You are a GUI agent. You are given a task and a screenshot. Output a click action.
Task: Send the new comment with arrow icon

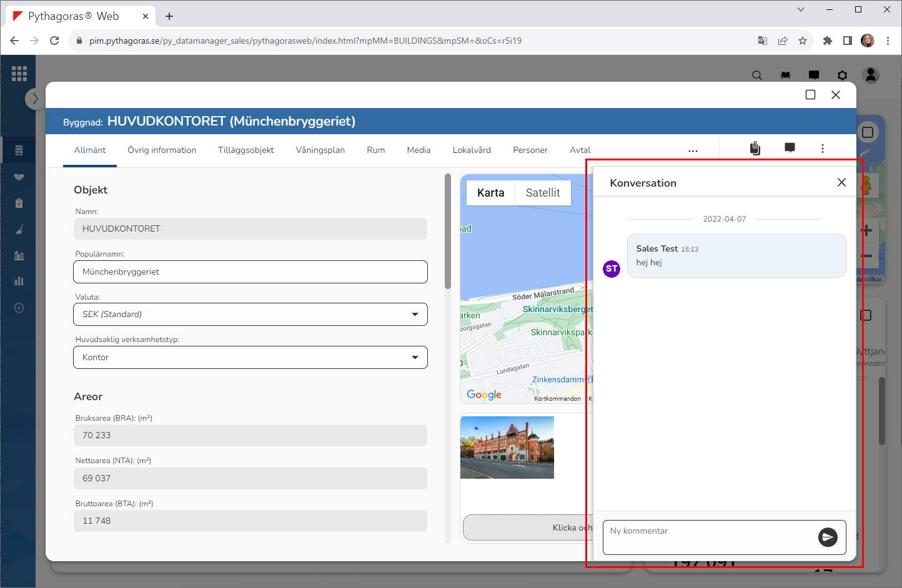tap(828, 537)
